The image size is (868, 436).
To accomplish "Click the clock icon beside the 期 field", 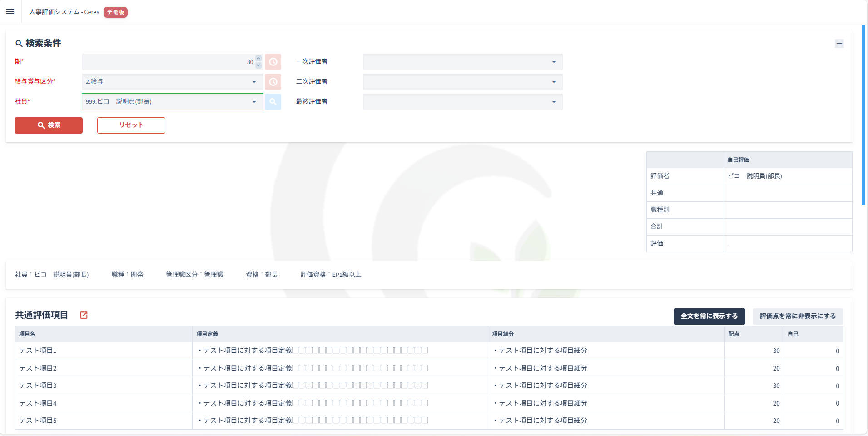I will pyautogui.click(x=273, y=62).
